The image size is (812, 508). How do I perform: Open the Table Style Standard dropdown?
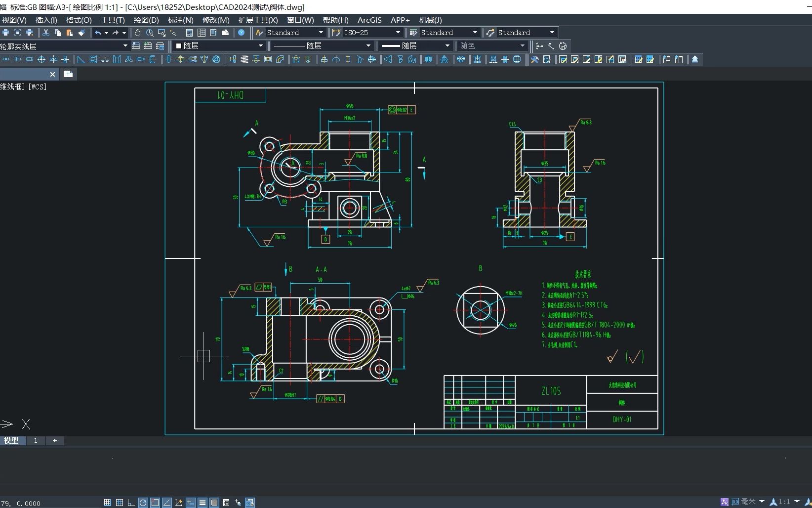pyautogui.click(x=449, y=33)
